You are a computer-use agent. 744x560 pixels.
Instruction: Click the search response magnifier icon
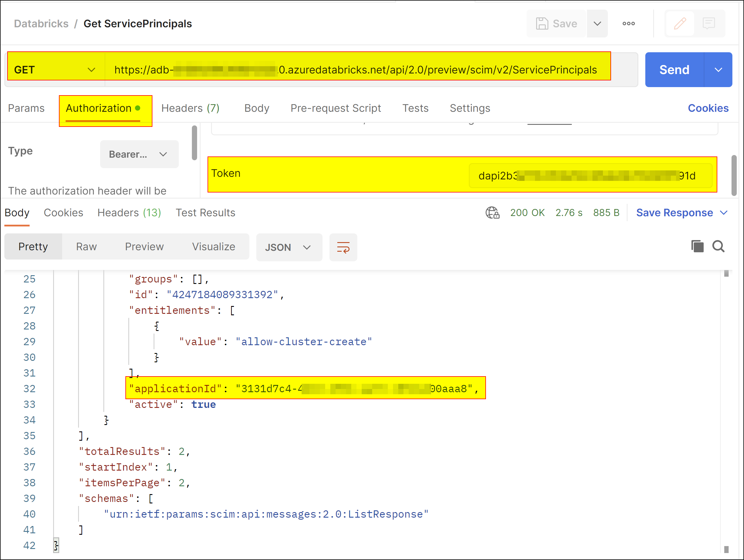718,246
